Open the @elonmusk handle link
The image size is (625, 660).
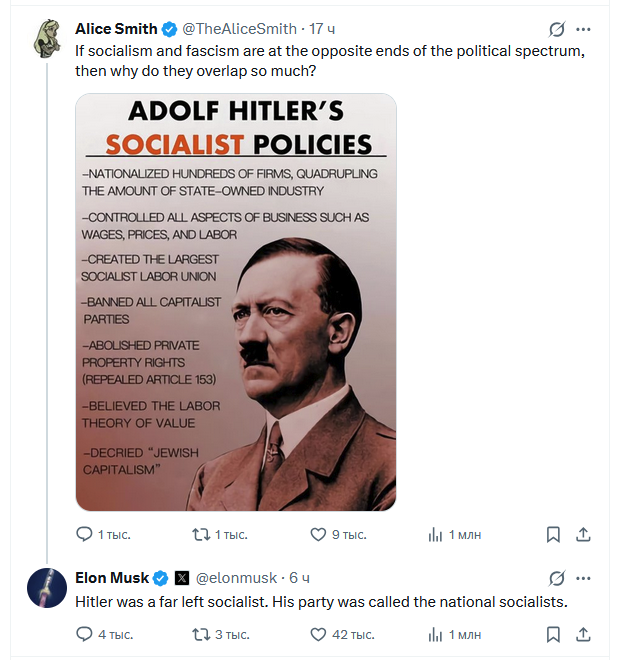(x=238, y=578)
